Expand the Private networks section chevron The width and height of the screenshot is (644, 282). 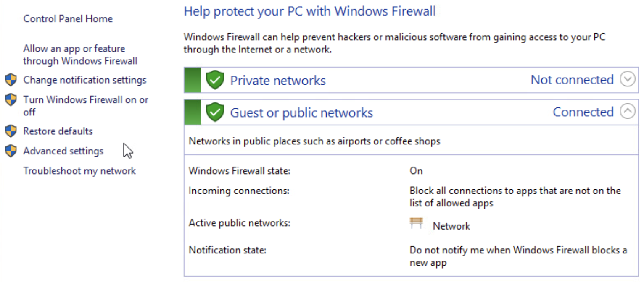pyautogui.click(x=628, y=79)
